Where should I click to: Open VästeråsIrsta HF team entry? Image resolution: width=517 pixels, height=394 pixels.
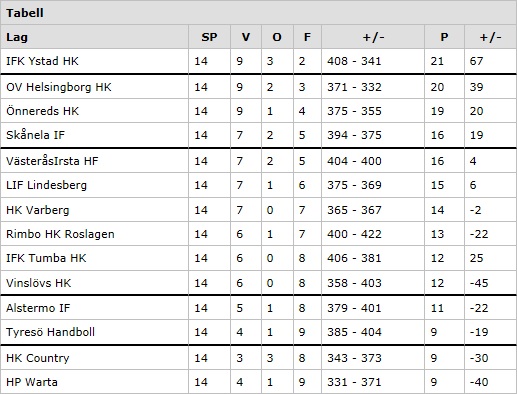pos(52,161)
